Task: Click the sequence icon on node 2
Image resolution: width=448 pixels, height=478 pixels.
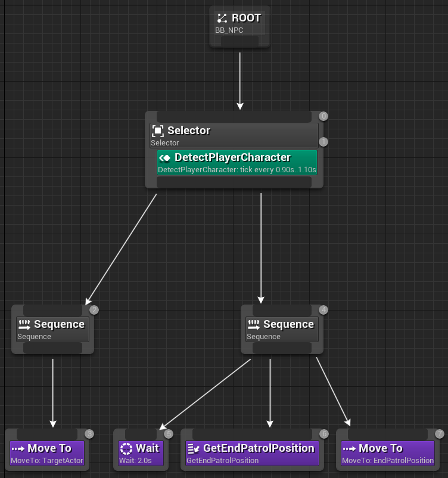Action: coord(24,325)
